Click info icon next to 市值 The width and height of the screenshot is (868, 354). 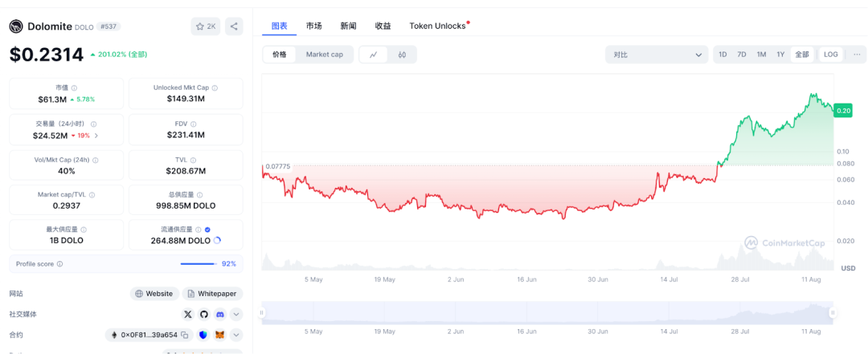pos(74,88)
